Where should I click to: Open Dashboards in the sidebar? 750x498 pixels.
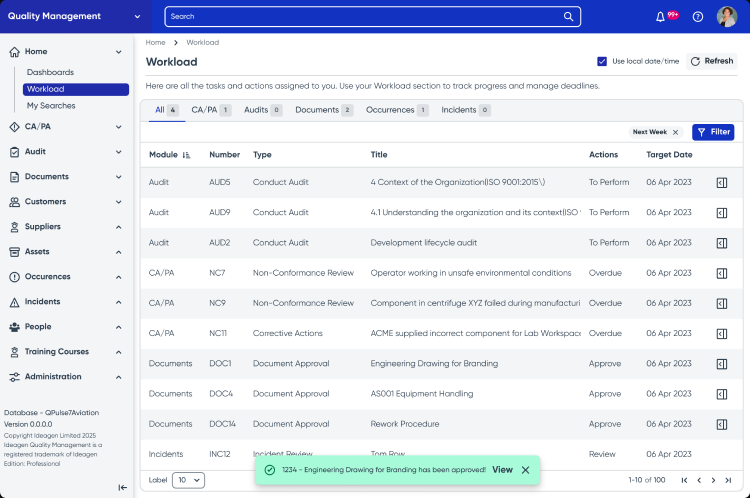[x=50, y=72]
